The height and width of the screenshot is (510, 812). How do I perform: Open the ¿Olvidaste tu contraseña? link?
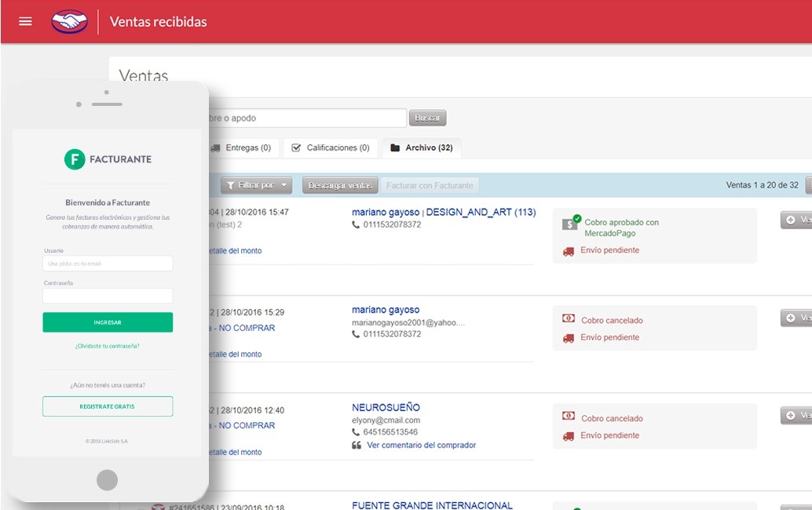(108, 346)
